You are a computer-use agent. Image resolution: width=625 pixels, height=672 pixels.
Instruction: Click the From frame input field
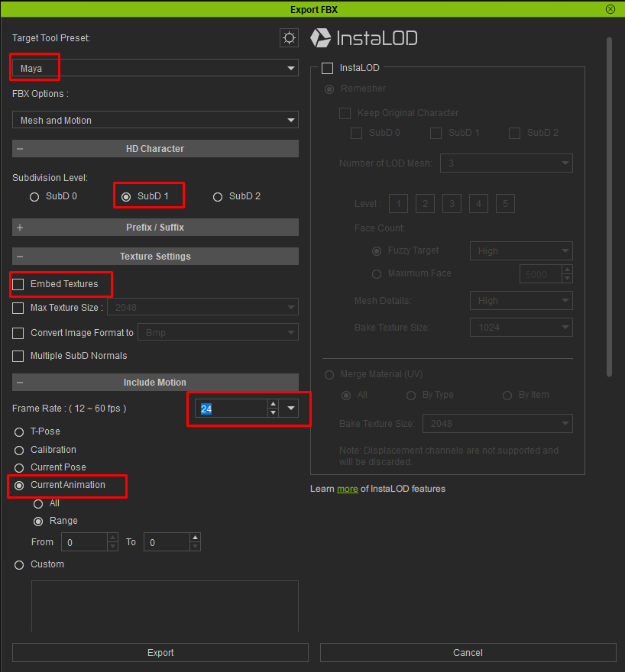[84, 543]
